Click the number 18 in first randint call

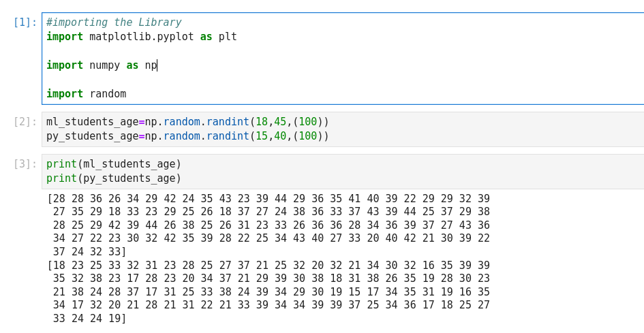click(x=262, y=122)
